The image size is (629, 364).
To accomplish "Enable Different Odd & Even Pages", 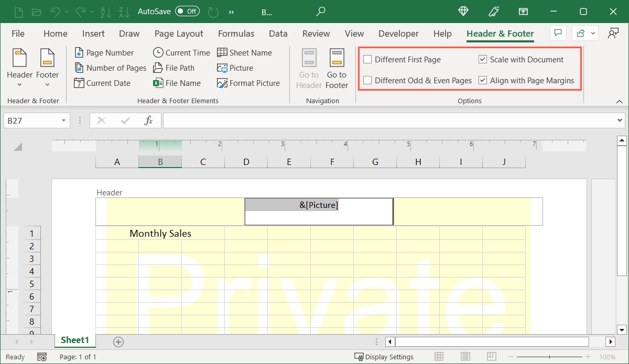I will point(367,80).
